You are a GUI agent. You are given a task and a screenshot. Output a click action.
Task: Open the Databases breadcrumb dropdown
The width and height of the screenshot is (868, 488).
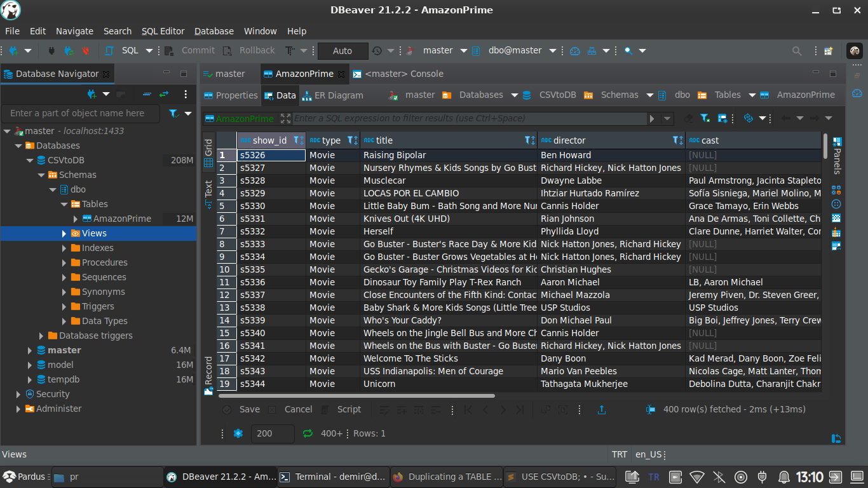click(515, 95)
